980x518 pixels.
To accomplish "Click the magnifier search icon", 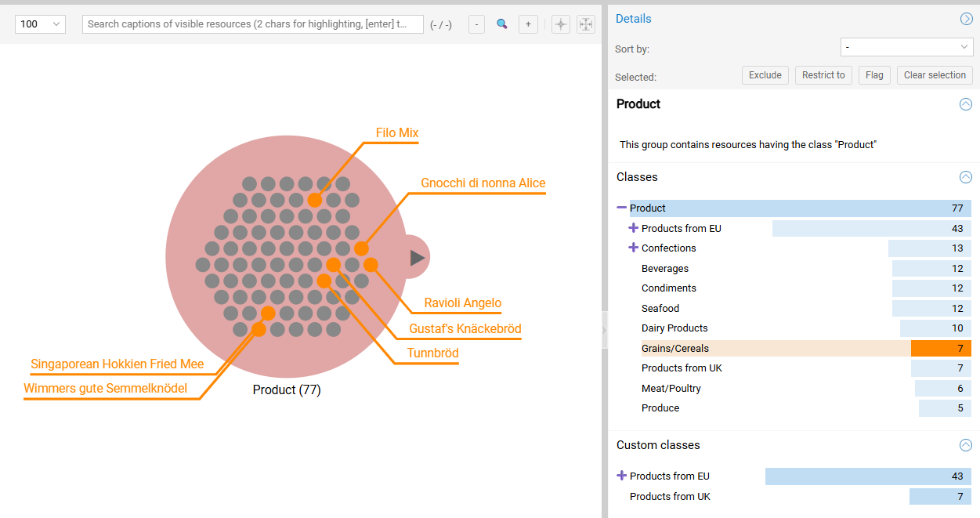I will point(502,24).
